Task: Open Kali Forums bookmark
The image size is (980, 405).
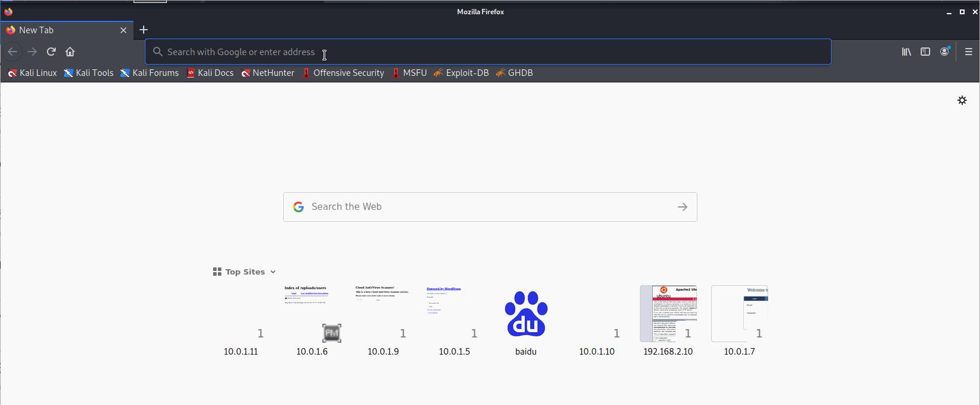Action: click(150, 73)
